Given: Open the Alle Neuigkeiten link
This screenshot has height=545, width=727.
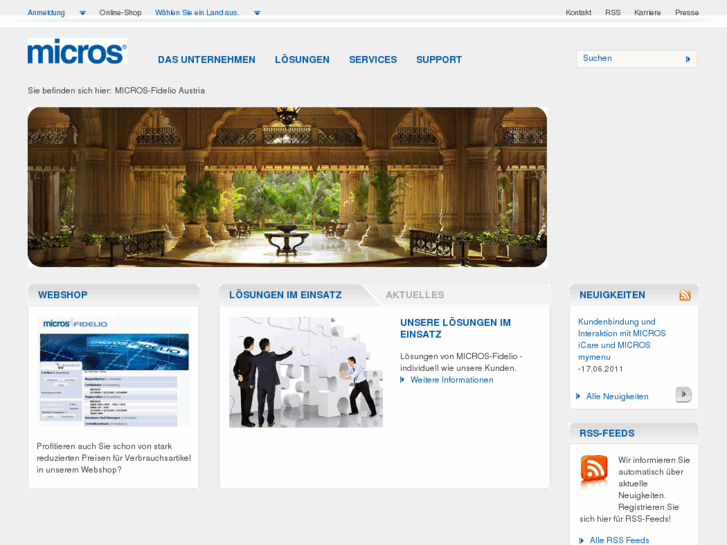Looking at the screenshot, I should click(617, 396).
